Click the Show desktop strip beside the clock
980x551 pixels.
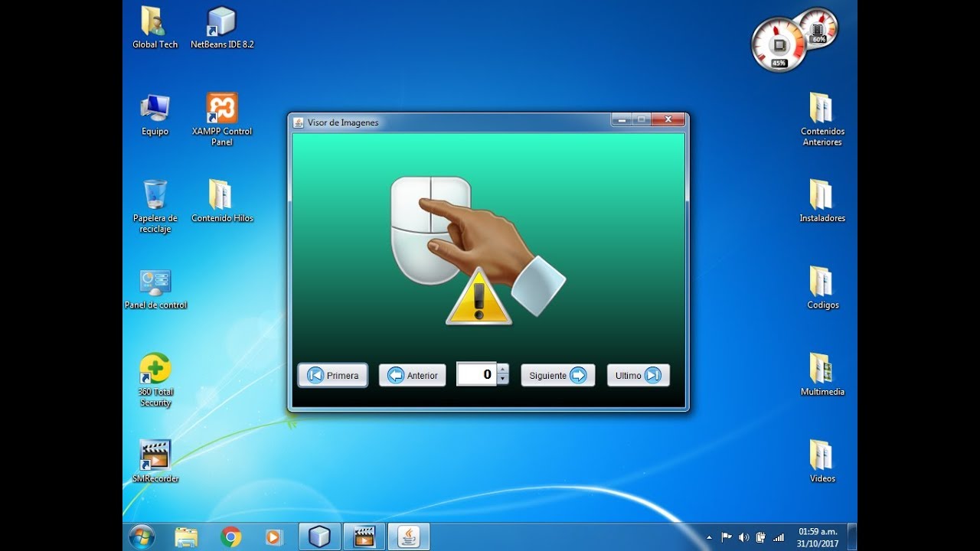852,537
